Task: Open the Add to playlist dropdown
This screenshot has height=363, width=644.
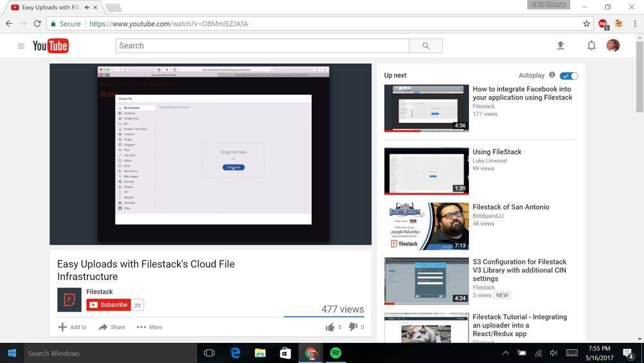Action: tap(72, 327)
